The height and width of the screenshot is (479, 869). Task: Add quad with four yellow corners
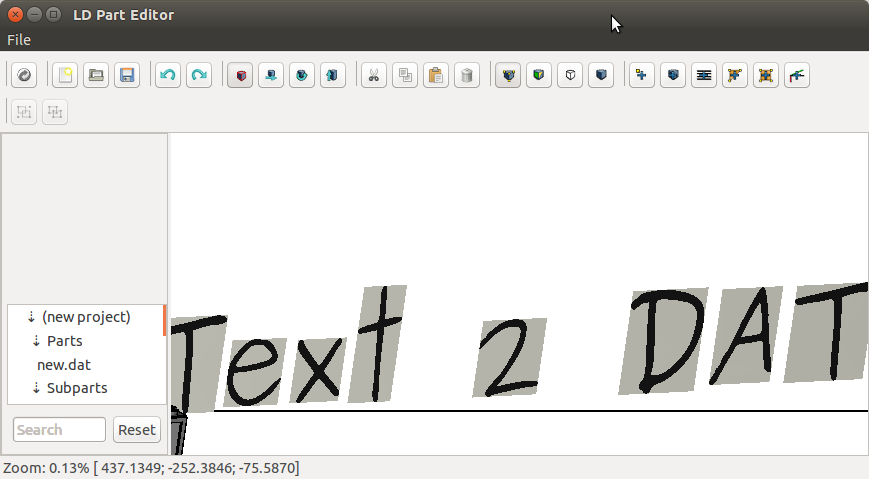[766, 75]
